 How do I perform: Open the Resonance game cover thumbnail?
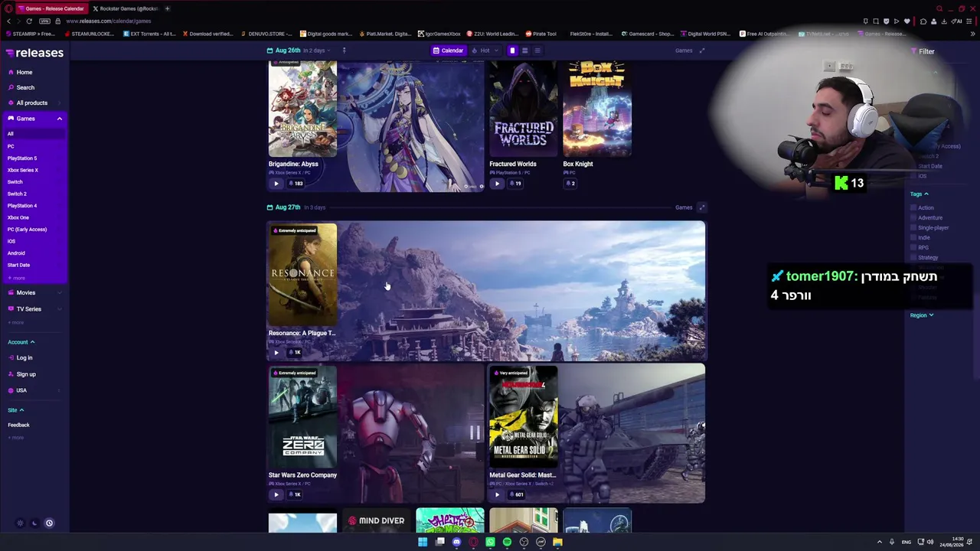click(302, 275)
